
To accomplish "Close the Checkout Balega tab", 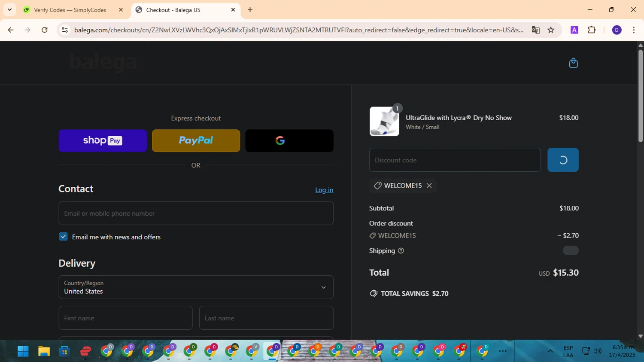I will 233,9.
